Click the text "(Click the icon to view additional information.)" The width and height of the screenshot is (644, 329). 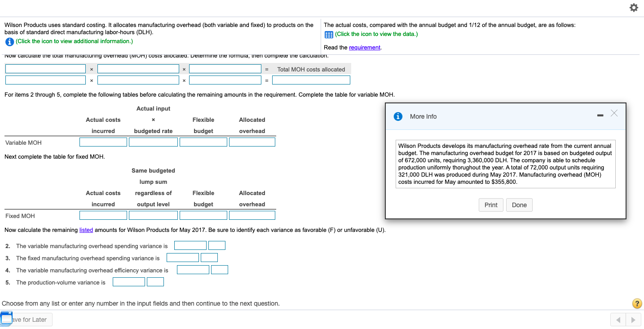[74, 41]
